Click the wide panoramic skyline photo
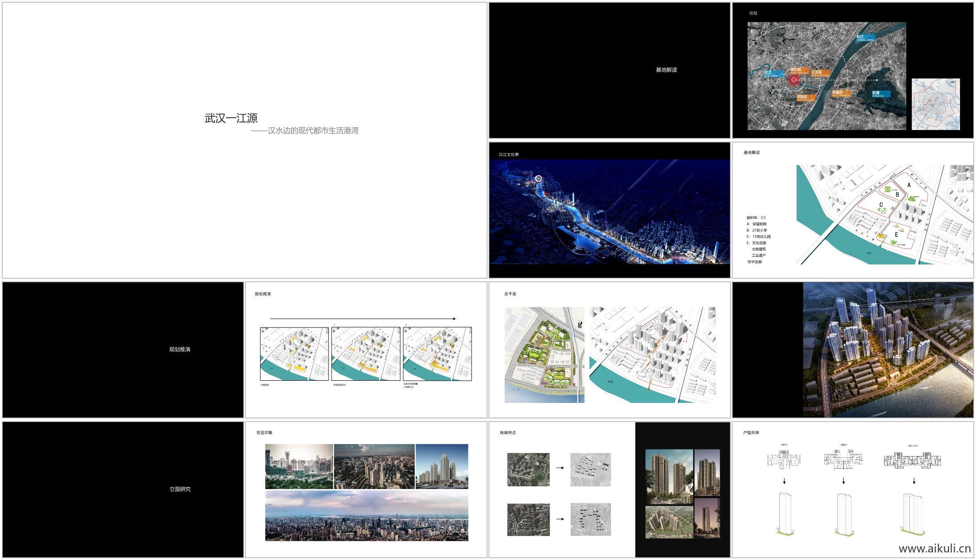976x560 pixels. [x=366, y=516]
